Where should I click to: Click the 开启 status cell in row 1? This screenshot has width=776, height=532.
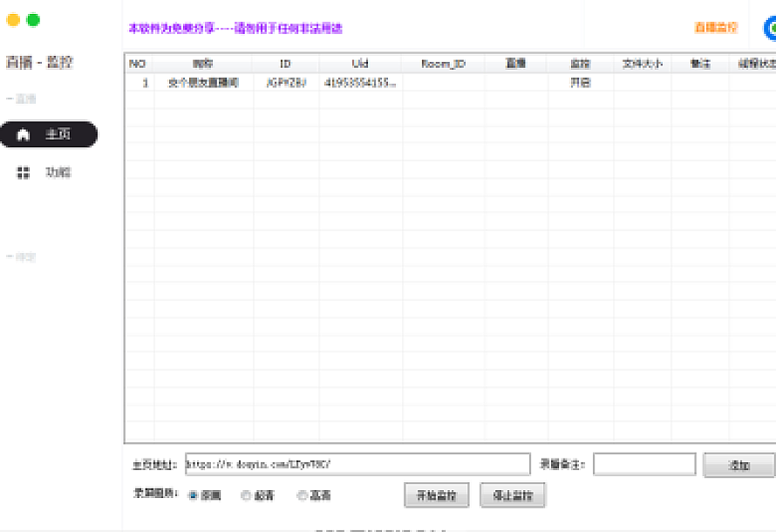580,84
